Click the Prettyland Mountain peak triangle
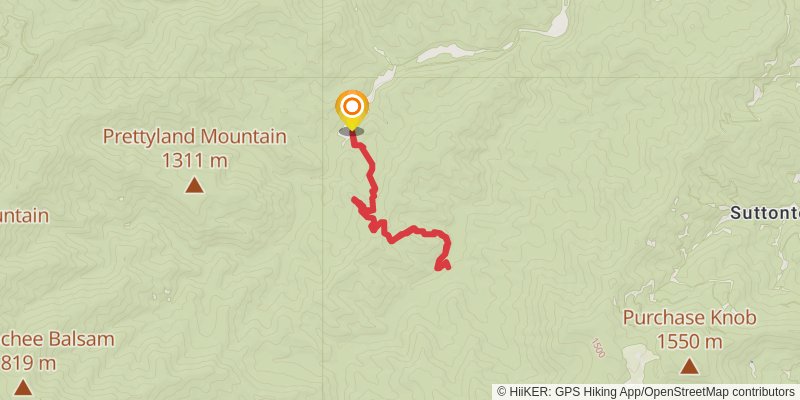The height and width of the screenshot is (400, 800). point(194,185)
